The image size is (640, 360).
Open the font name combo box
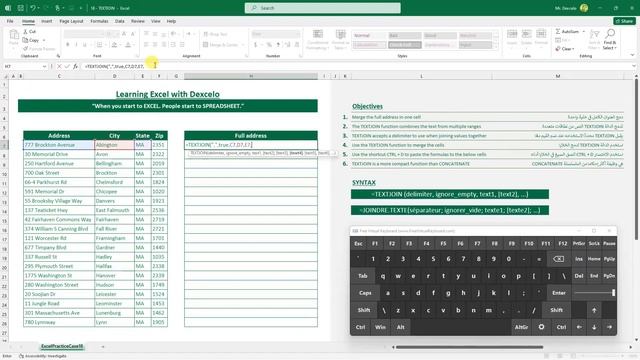84,34
